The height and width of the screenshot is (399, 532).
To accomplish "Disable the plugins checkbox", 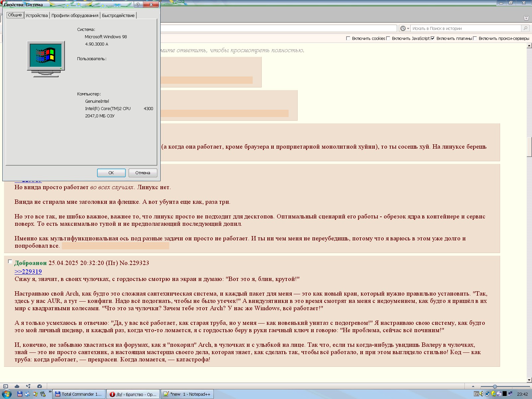I will click(433, 38).
